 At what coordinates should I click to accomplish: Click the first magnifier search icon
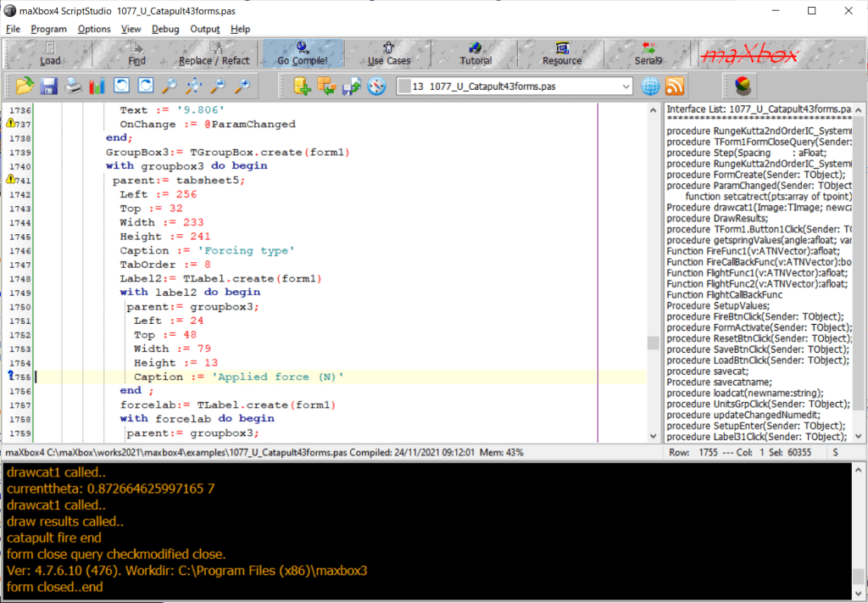(170, 86)
